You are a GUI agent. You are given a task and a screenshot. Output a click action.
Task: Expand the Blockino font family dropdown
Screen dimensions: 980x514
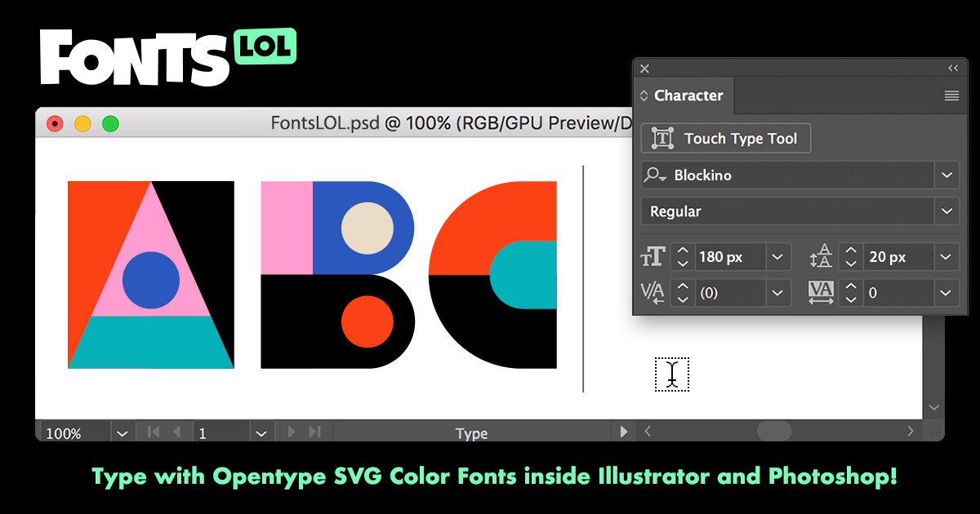[947, 175]
